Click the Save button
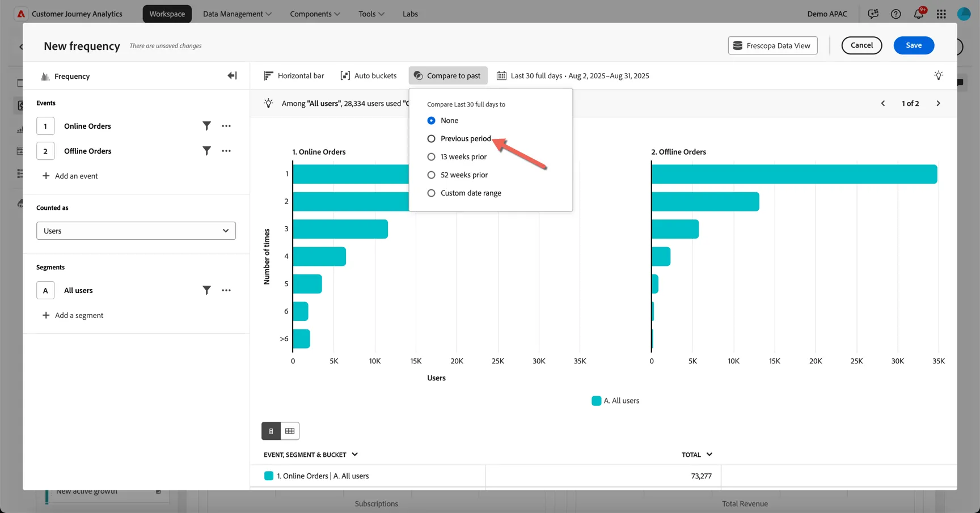Viewport: 980px width, 513px height. [x=914, y=45]
